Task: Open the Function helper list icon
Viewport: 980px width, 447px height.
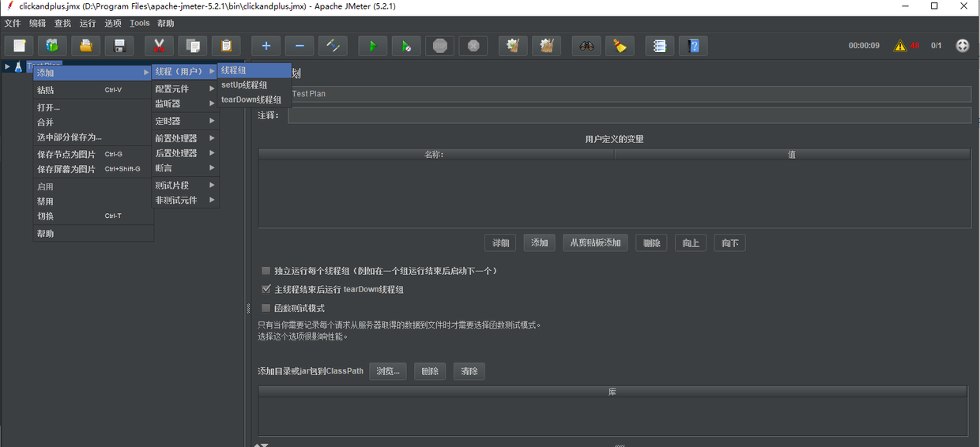Action: (660, 46)
